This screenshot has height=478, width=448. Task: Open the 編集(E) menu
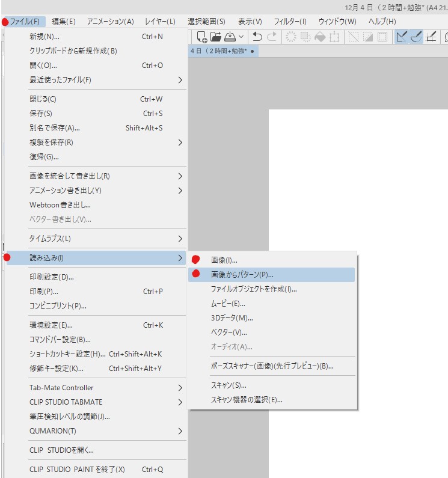pyautogui.click(x=63, y=22)
